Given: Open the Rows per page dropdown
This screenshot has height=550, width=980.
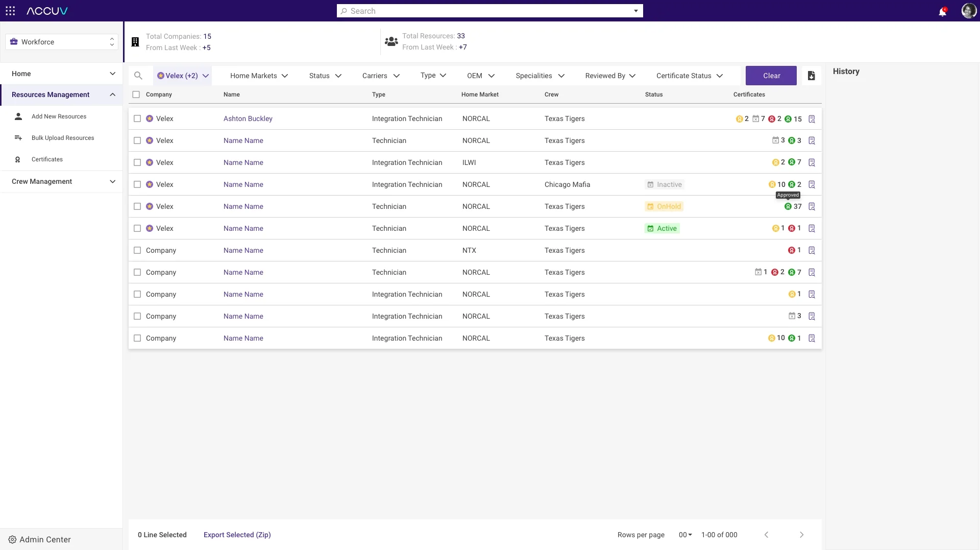Looking at the screenshot, I should [685, 535].
